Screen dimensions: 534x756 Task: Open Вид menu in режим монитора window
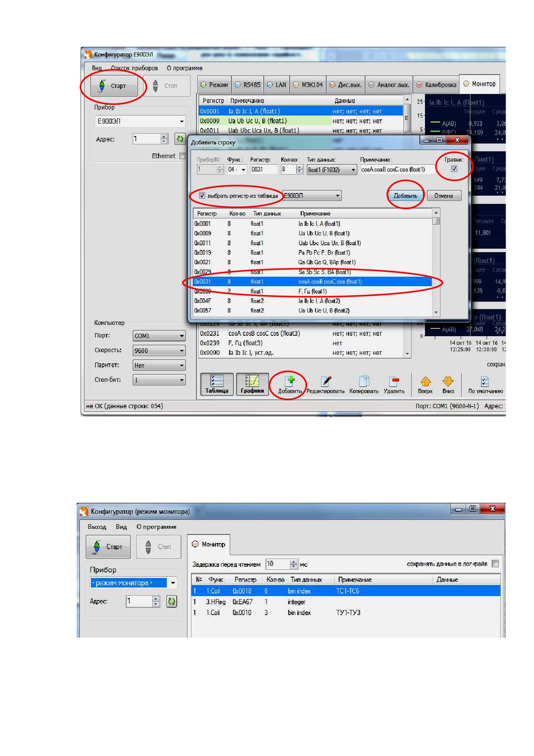point(121,527)
